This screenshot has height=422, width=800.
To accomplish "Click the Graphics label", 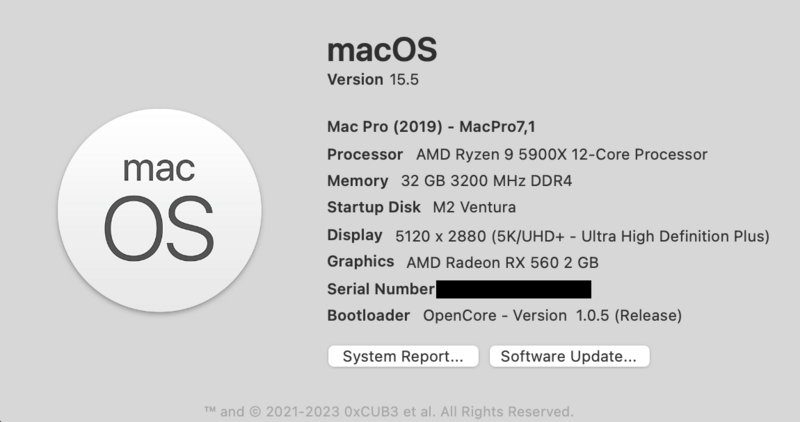I will point(361,262).
